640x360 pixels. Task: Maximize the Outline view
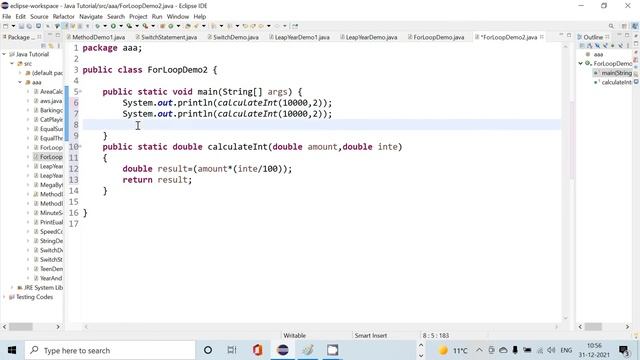[627, 35]
